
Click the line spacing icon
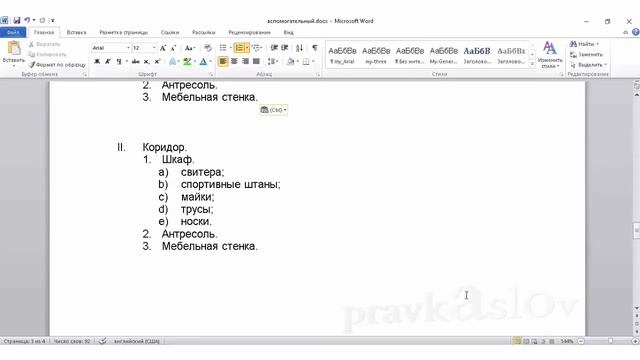[x=271, y=62]
